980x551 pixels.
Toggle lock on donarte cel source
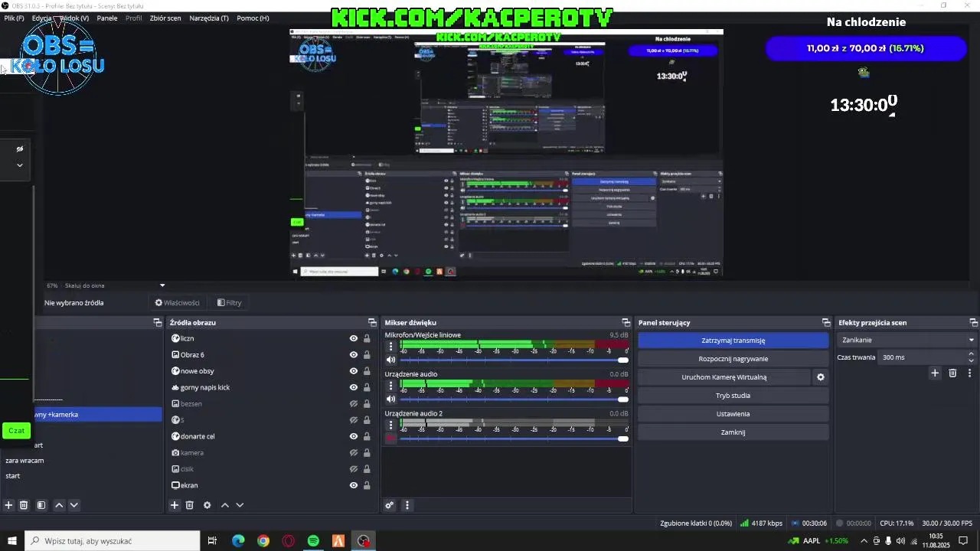(x=367, y=436)
